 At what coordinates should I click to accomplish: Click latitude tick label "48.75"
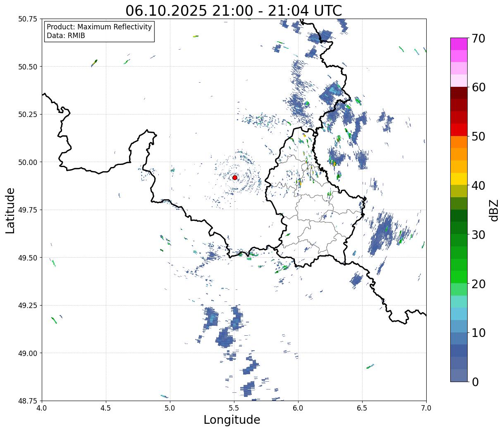[x=27, y=401]
